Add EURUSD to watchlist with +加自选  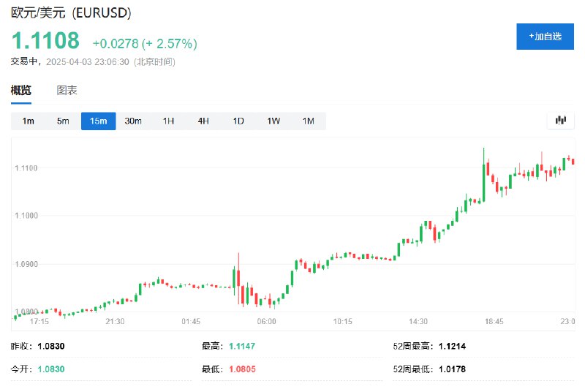coord(545,37)
